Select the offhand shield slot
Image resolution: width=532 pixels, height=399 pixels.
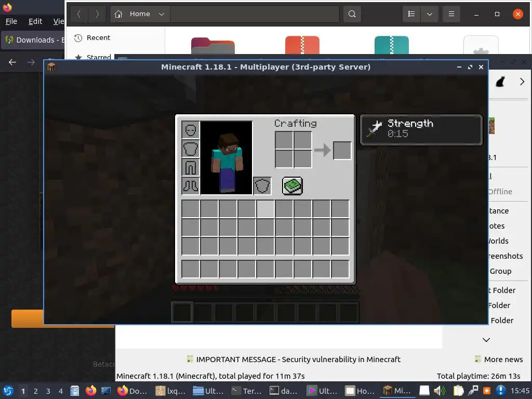(262, 186)
